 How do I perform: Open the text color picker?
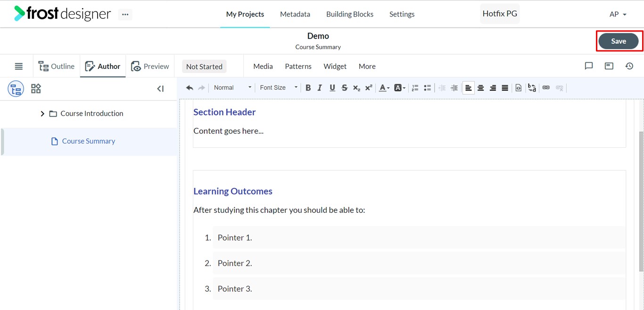point(384,88)
